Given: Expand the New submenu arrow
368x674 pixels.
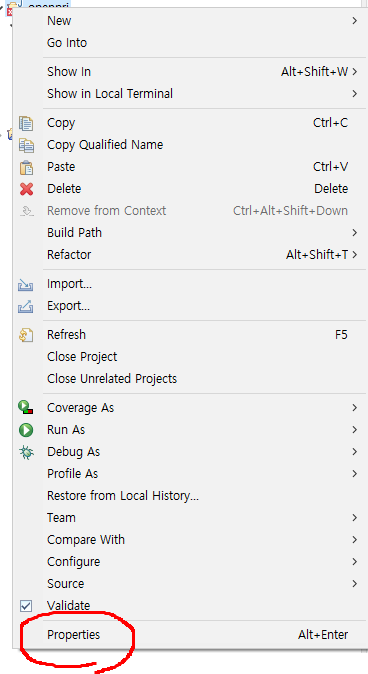Looking at the screenshot, I should 355,21.
